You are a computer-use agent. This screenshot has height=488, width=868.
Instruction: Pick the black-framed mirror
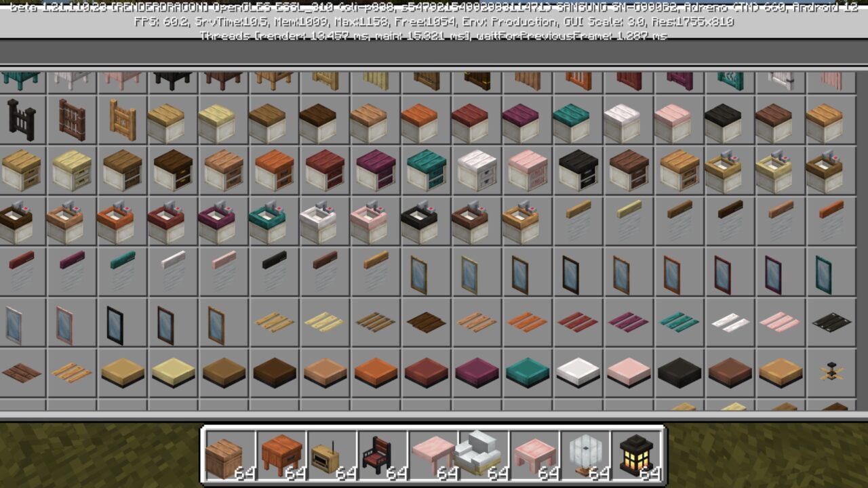click(115, 325)
